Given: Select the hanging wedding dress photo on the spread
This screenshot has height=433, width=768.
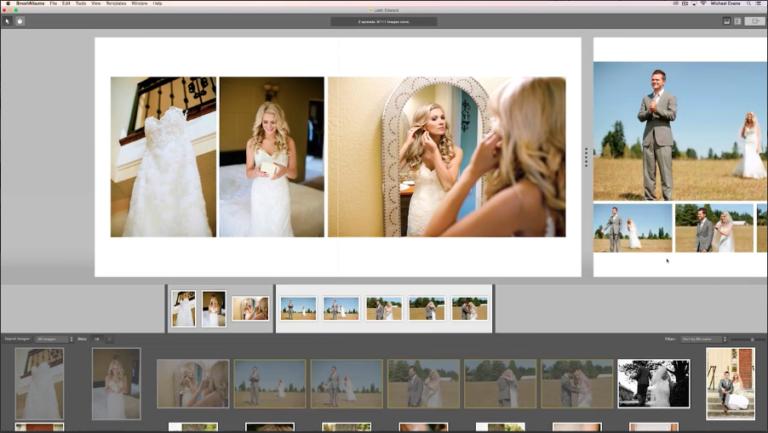Looking at the screenshot, I should coord(163,157).
